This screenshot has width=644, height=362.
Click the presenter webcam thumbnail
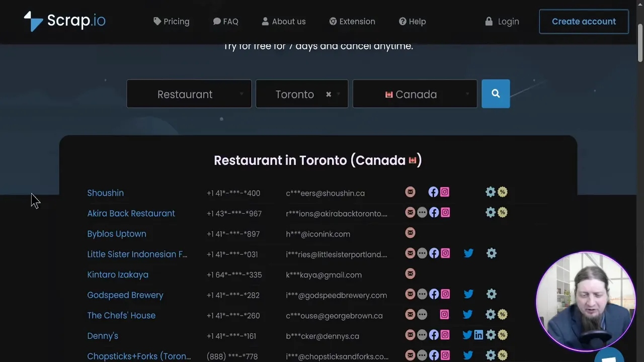(586, 301)
